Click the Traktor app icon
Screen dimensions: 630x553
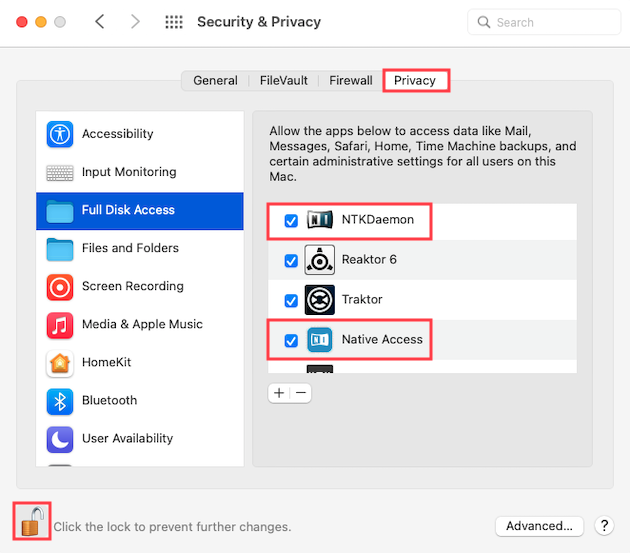click(x=320, y=299)
